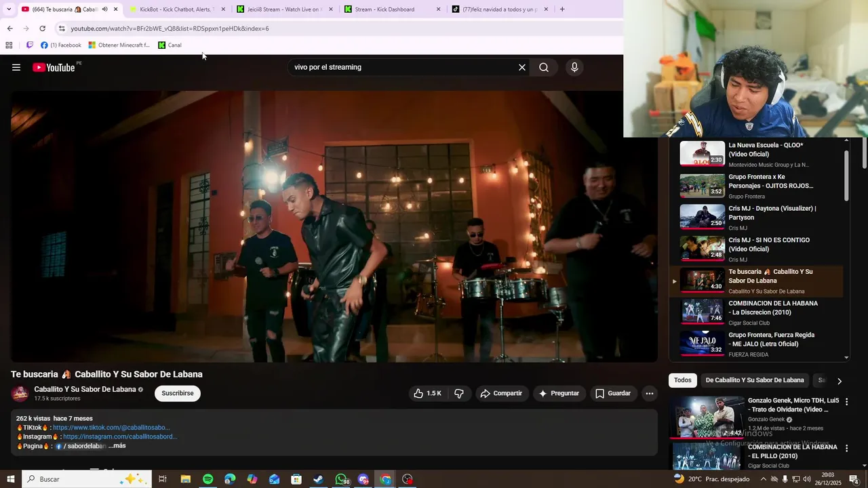Click the Guardar save button
The height and width of the screenshot is (488, 868).
click(613, 393)
